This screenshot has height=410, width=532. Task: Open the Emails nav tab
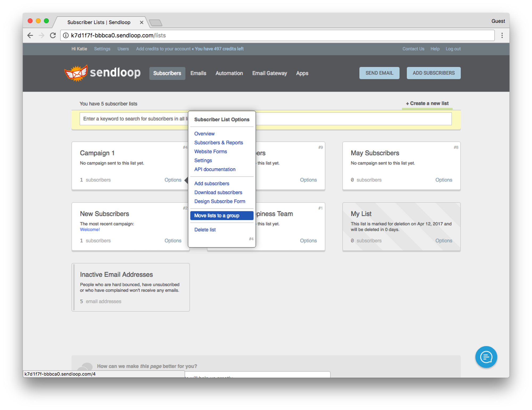[198, 73]
